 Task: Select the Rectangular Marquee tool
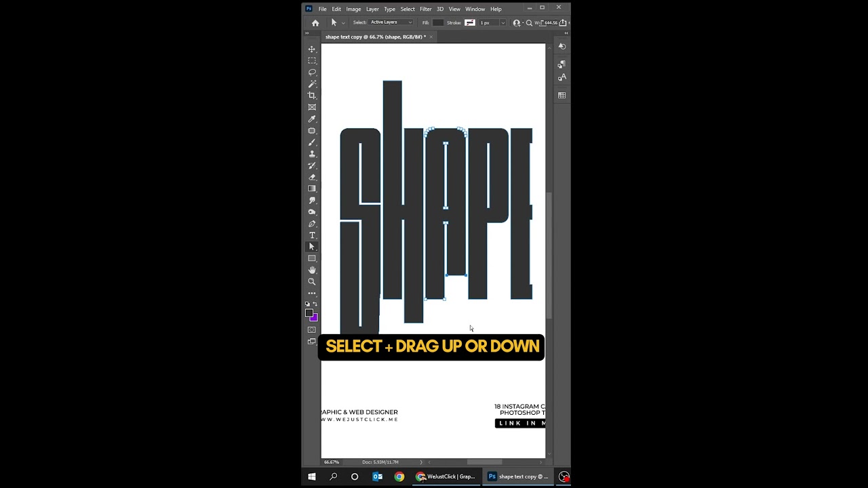312,60
